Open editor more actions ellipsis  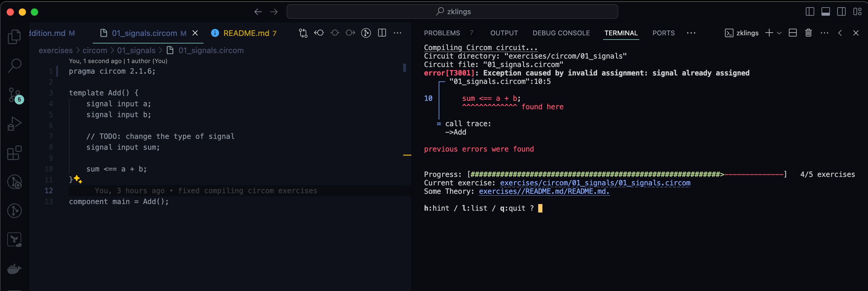(x=398, y=33)
